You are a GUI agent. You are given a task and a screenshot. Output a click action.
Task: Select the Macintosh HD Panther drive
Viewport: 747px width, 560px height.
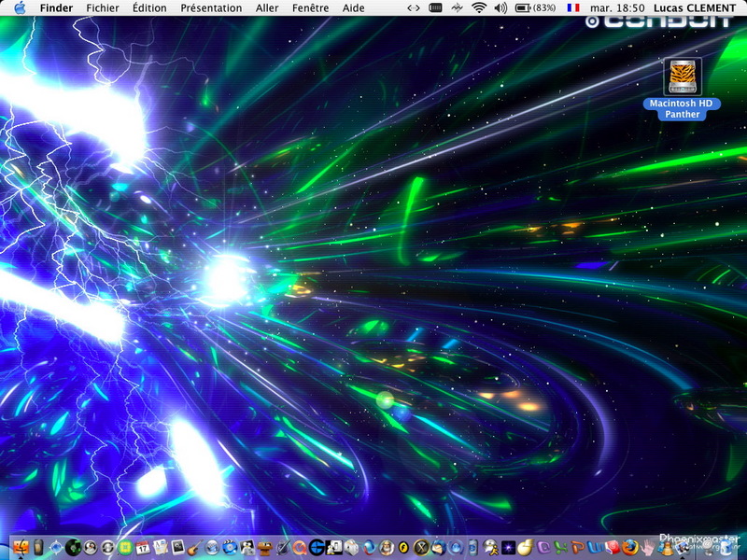(683, 77)
